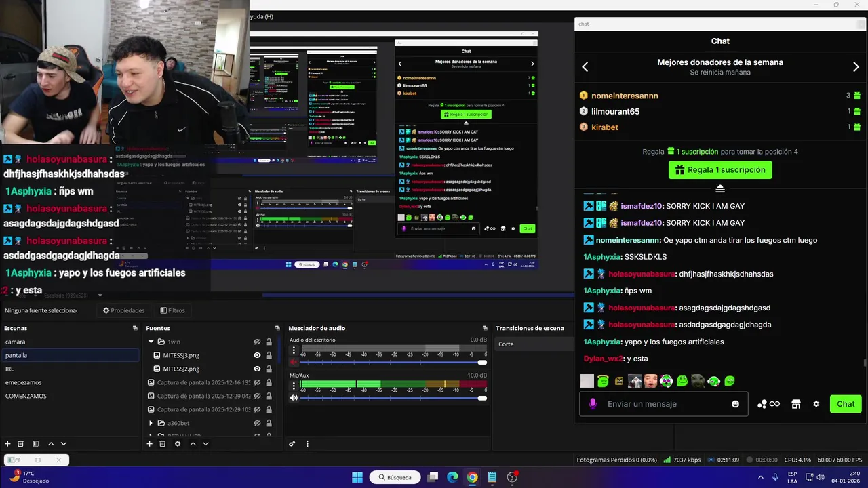Go to previous leaderboard in chat
This screenshot has height=488, width=868.
click(x=585, y=66)
